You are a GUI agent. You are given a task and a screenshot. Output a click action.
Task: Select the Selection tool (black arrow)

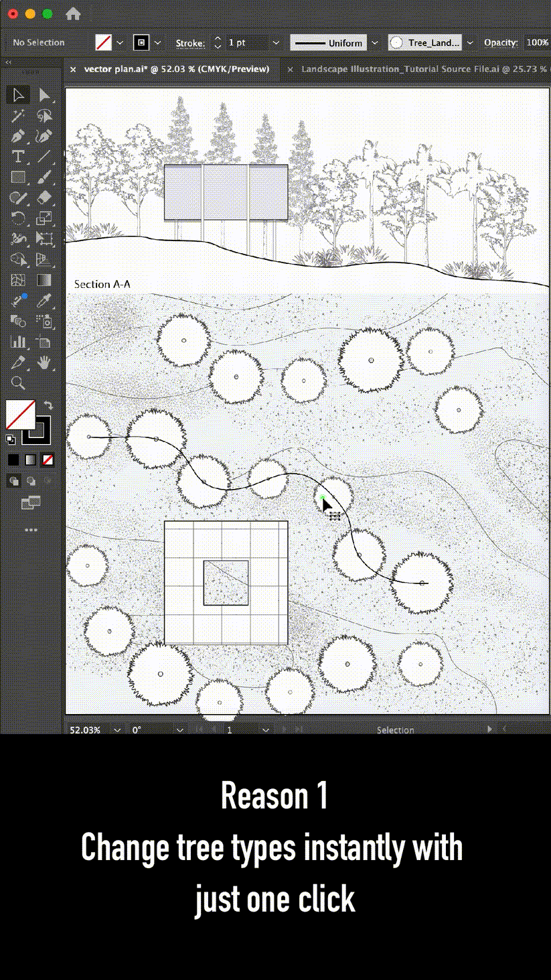coord(18,95)
